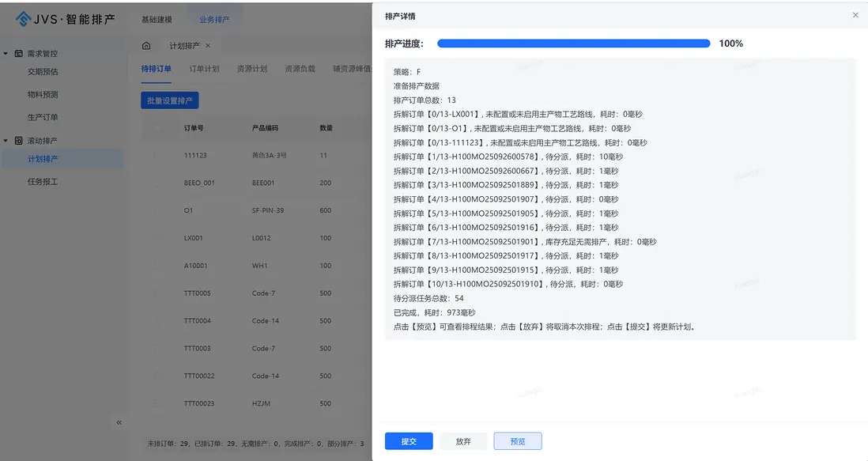This screenshot has height=461, width=868.
Task: Click product code BEE001
Action: click(x=263, y=183)
